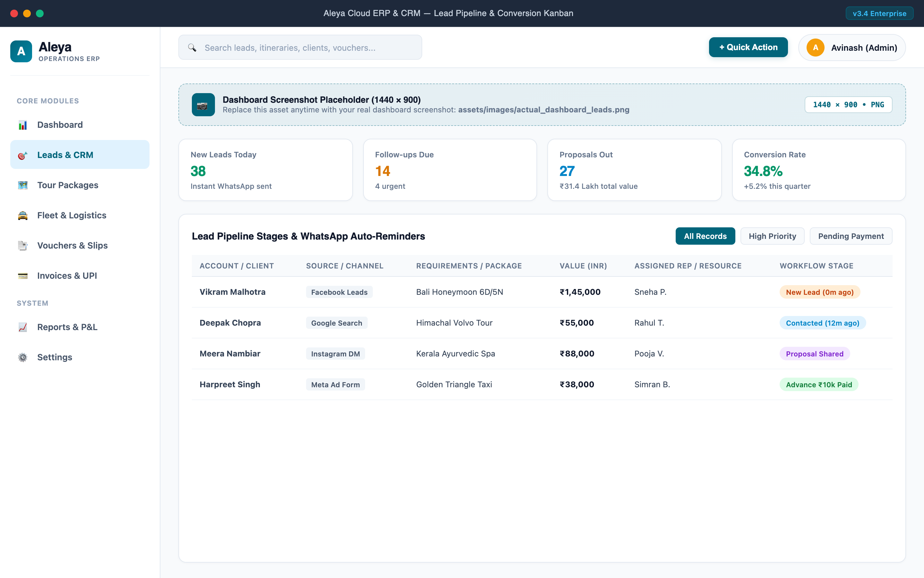
Task: Select the Harpreet Singh client name
Action: (230, 385)
